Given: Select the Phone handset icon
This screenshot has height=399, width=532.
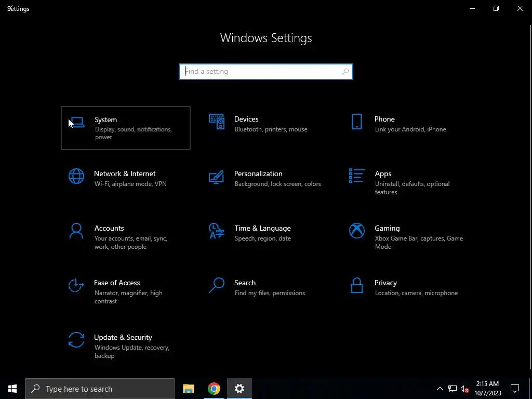Looking at the screenshot, I should coord(356,122).
